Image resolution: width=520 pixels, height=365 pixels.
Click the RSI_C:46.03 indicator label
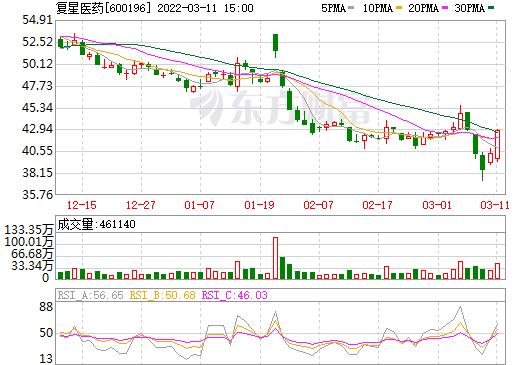235,295
